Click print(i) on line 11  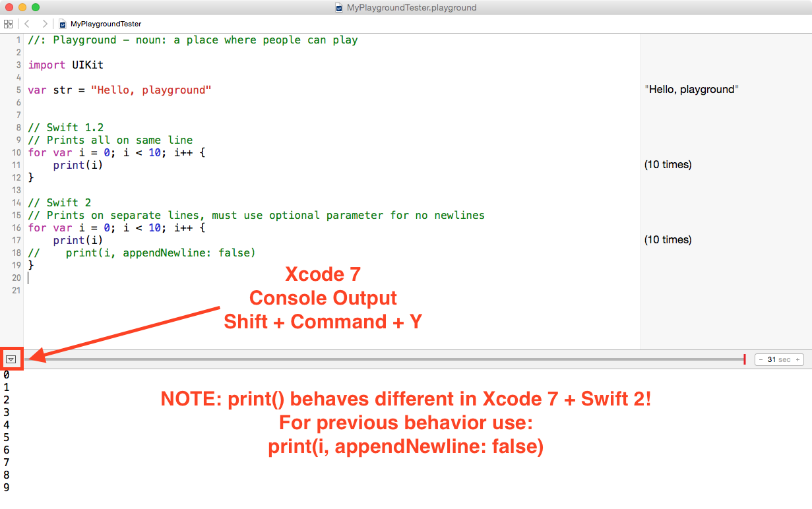coord(78,165)
